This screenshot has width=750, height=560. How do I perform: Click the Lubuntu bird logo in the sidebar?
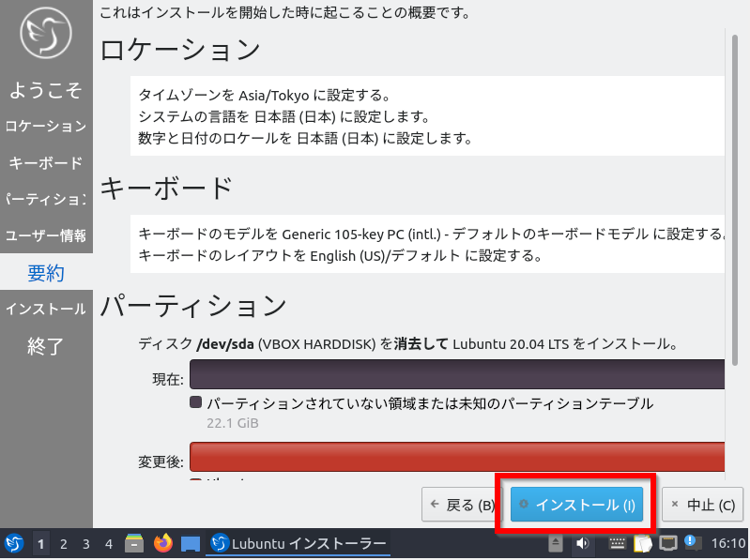(x=46, y=33)
